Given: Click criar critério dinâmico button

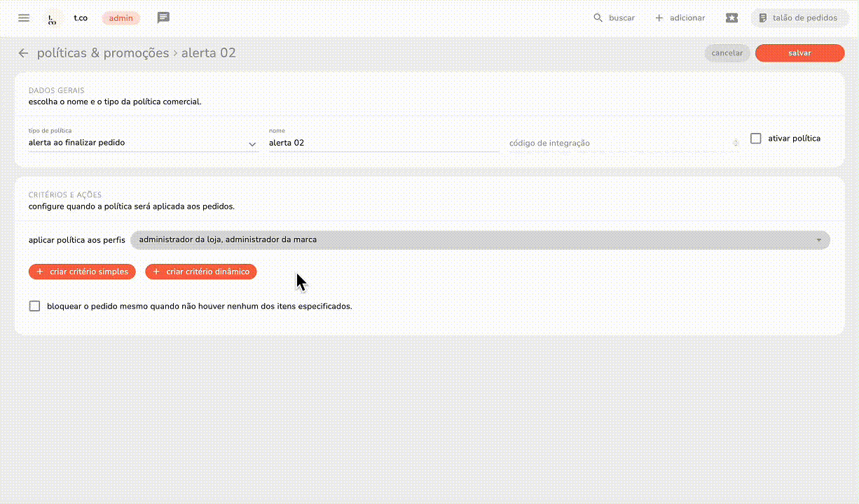Looking at the screenshot, I should pyautogui.click(x=201, y=272).
